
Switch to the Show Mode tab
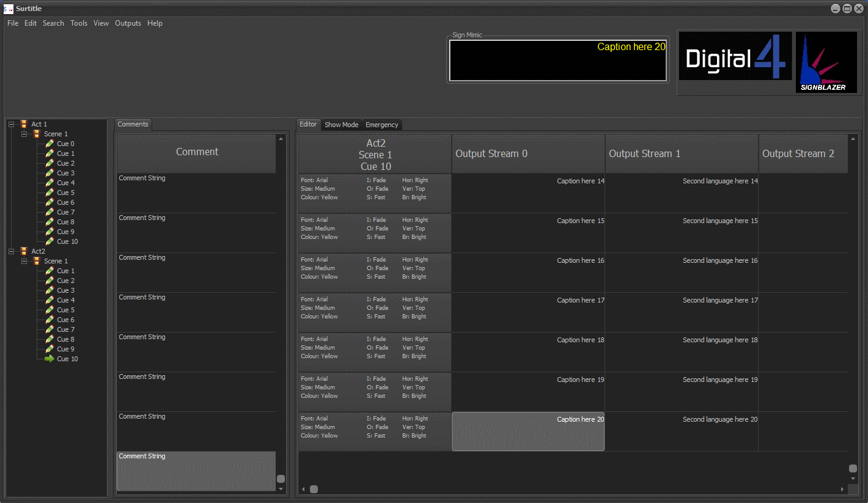341,125
